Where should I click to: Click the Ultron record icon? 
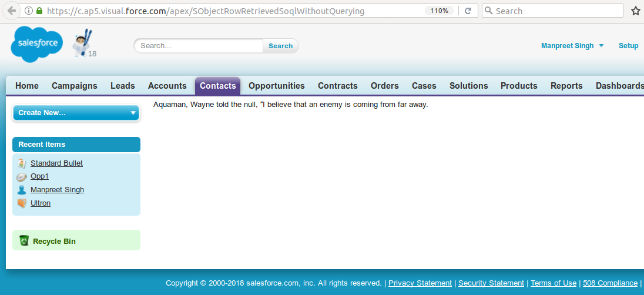(x=22, y=203)
